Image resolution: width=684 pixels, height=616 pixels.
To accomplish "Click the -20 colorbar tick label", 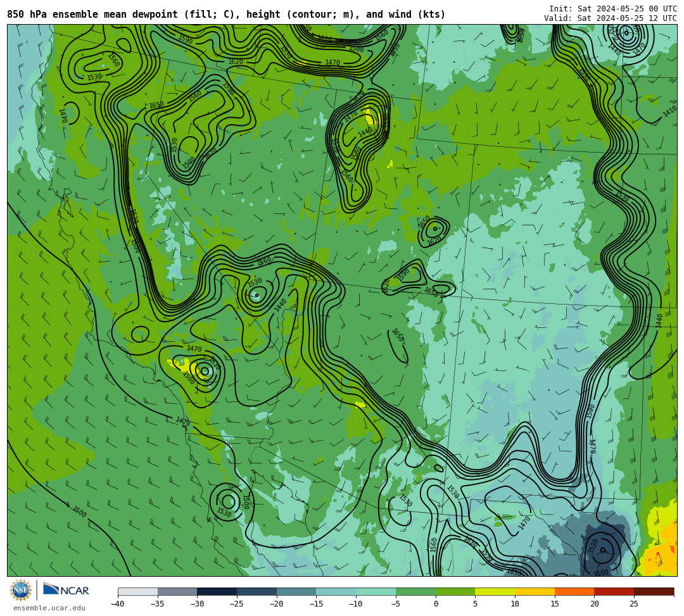I will pyautogui.click(x=277, y=604).
